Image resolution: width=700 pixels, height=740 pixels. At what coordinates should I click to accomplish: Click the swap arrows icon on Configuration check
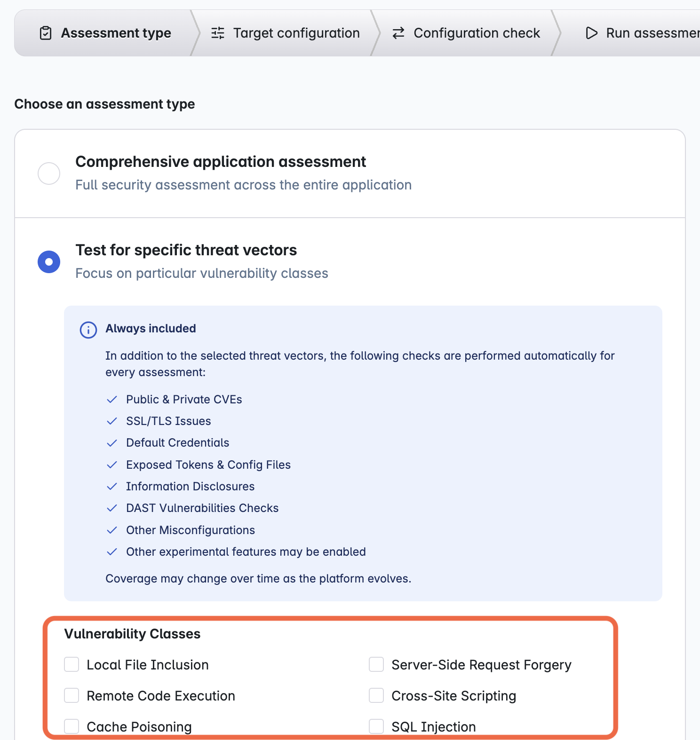398,33
